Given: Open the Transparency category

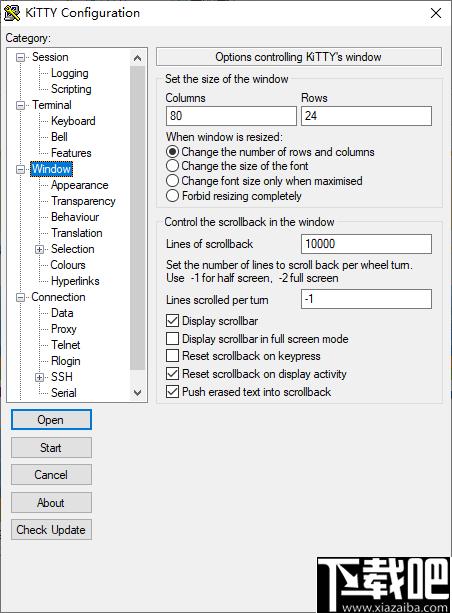Looking at the screenshot, I should tap(83, 201).
